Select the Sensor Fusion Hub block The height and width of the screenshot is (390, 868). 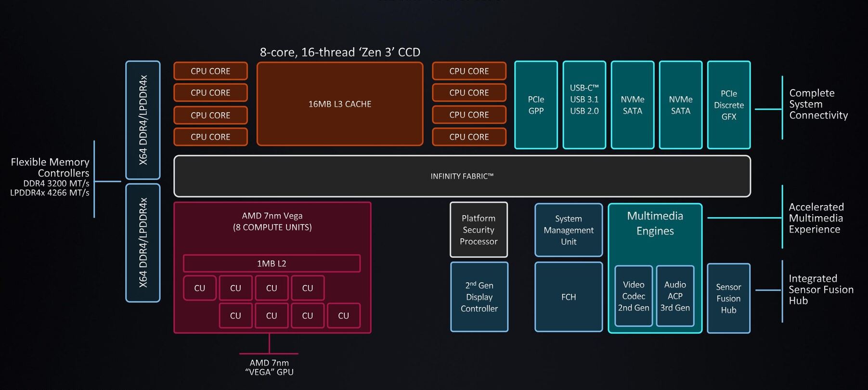[728, 299]
